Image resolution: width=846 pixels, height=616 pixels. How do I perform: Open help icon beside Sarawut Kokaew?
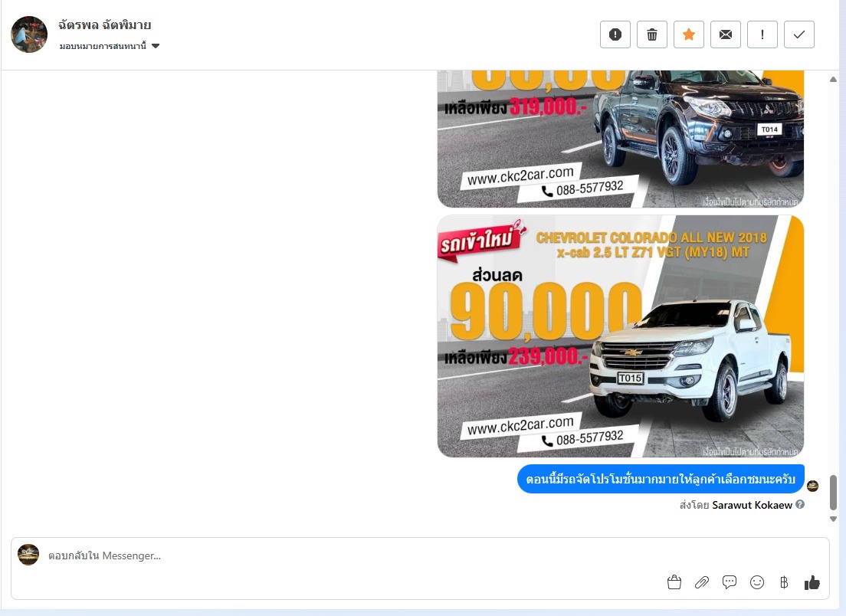tap(800, 504)
